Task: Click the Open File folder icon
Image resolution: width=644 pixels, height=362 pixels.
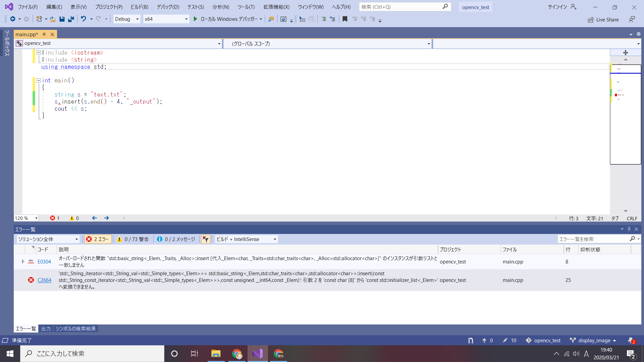Action: coord(53,19)
